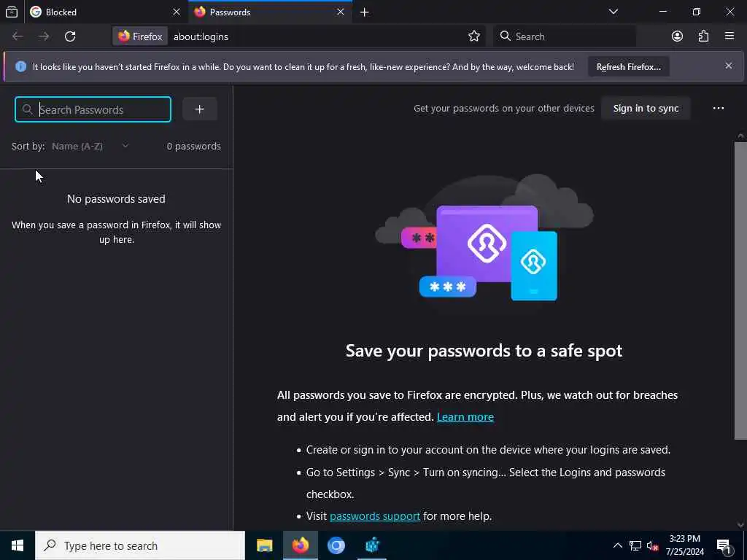Screen dimensions: 747x560
Task: Show hidden system tray icons
Action: [x=617, y=545]
